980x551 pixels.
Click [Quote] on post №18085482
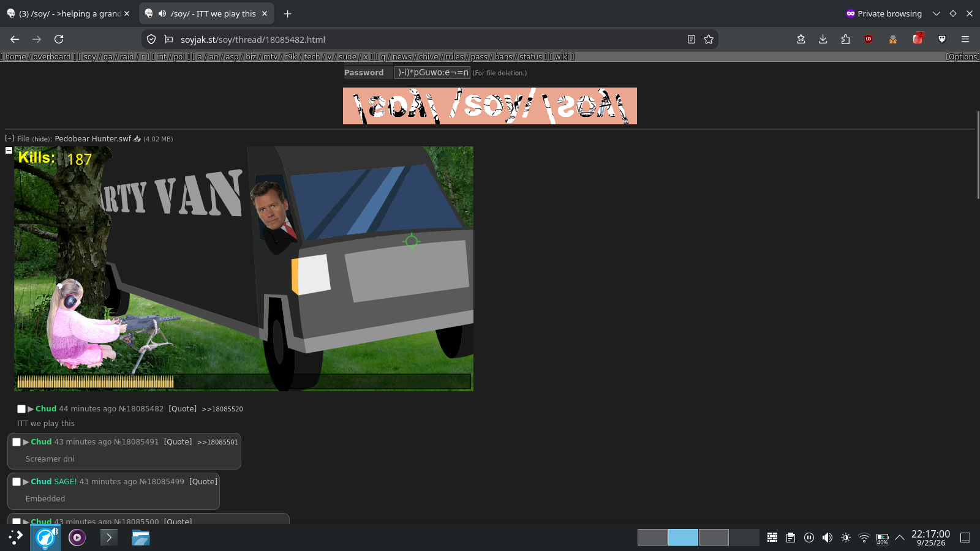183,409
